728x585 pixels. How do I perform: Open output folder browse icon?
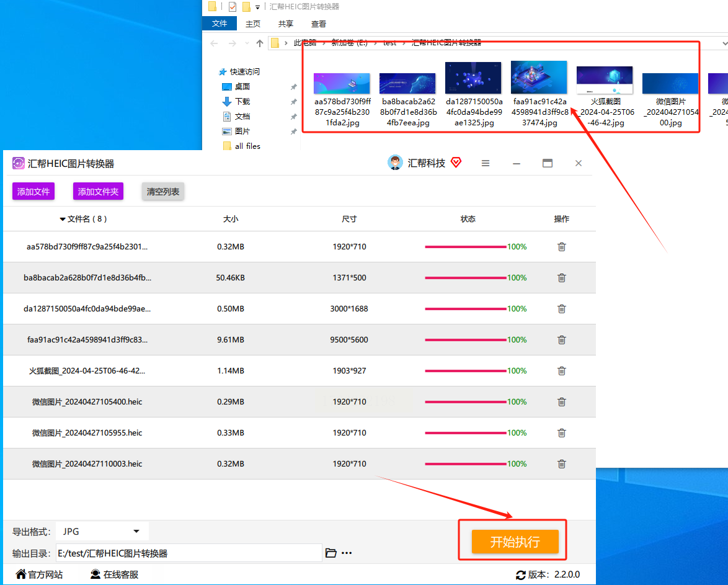click(331, 553)
